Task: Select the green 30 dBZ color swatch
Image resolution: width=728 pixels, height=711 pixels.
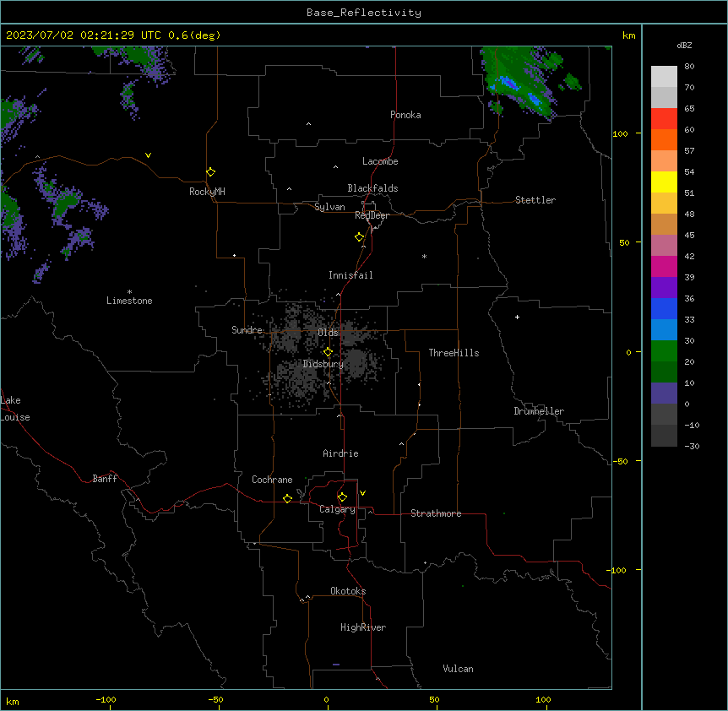Action: pyautogui.click(x=664, y=351)
